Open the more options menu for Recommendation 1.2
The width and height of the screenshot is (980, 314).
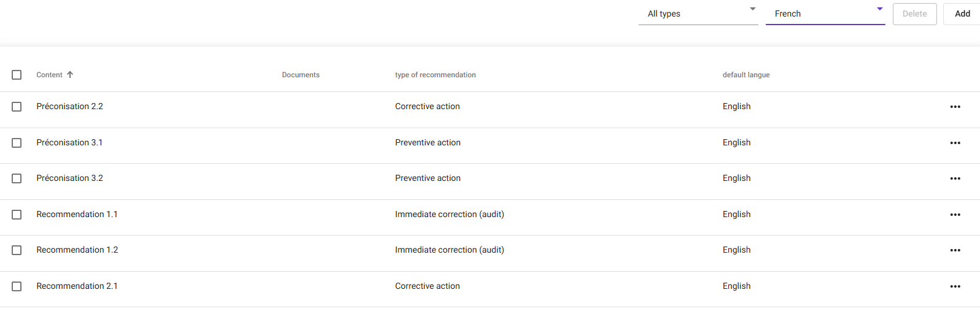pos(955,250)
